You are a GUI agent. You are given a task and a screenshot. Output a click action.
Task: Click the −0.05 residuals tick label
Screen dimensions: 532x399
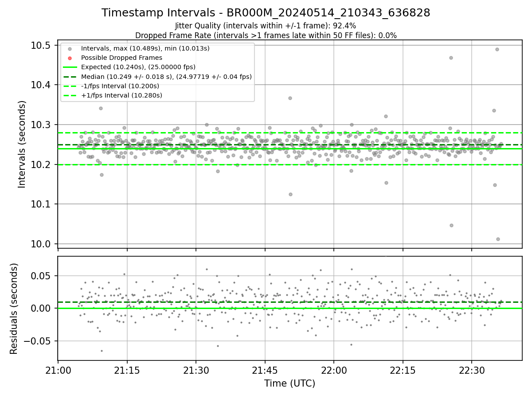(x=38, y=341)
